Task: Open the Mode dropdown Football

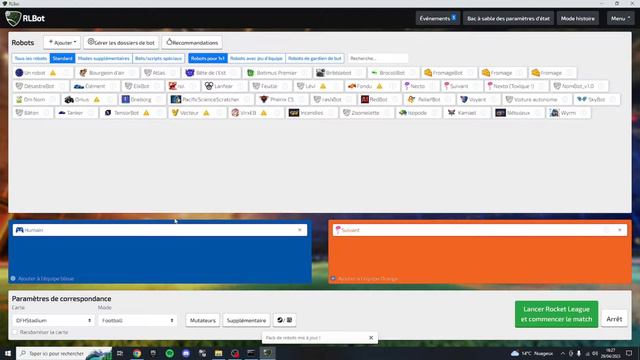Action: [138, 320]
